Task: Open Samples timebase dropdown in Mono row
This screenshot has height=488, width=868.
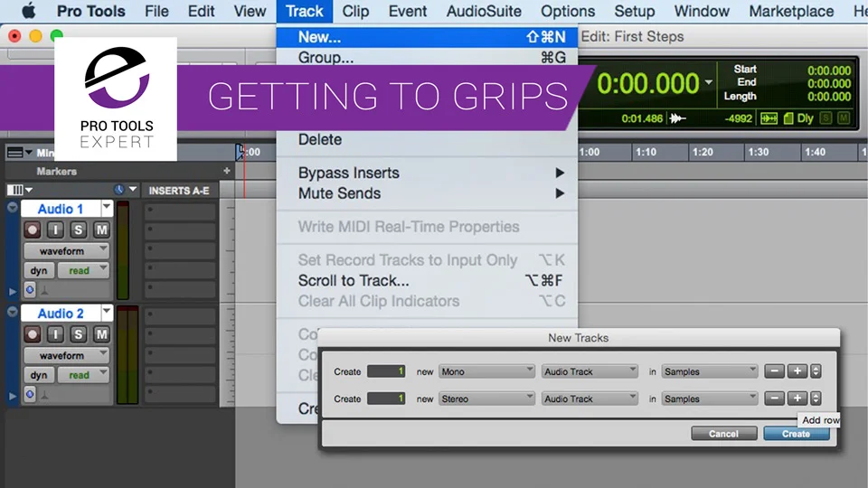Action: 710,371
